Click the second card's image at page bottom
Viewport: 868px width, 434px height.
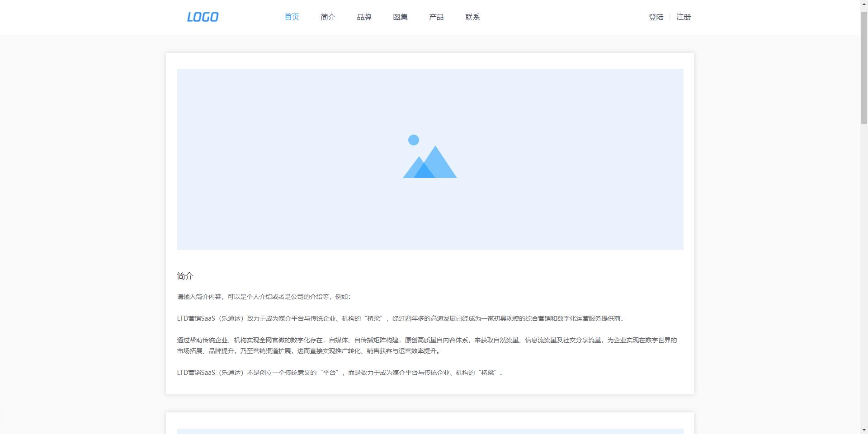click(x=429, y=431)
